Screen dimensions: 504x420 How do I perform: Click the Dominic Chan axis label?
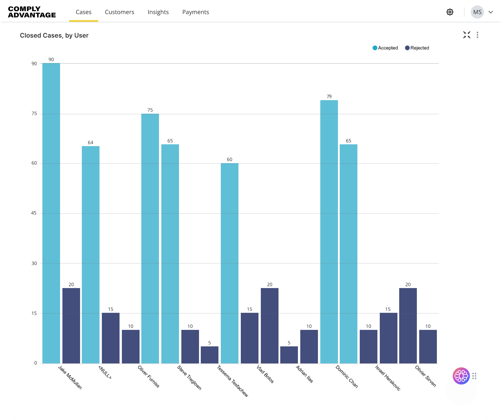pos(347,377)
